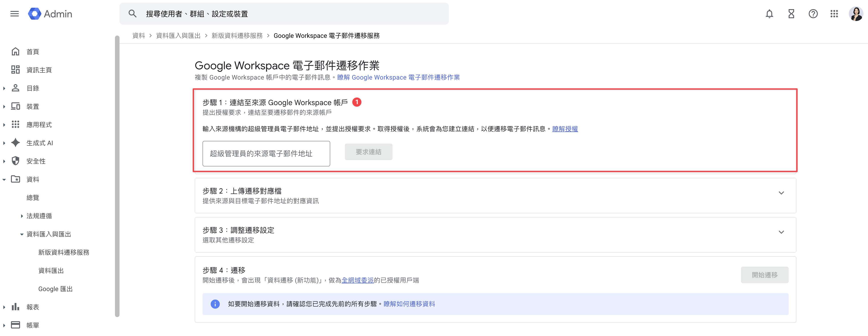The height and width of the screenshot is (336, 868).
Task: Click the search magnifier icon
Action: click(x=133, y=14)
